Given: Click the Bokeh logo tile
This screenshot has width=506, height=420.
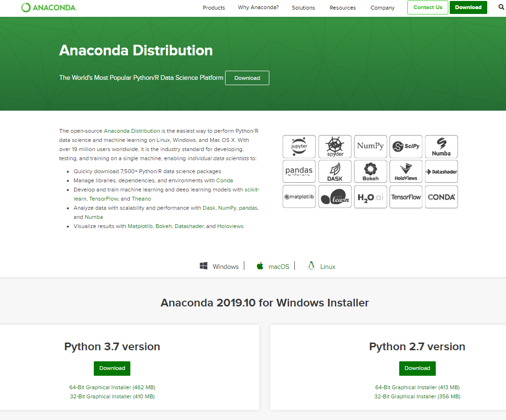Looking at the screenshot, I should 370,171.
